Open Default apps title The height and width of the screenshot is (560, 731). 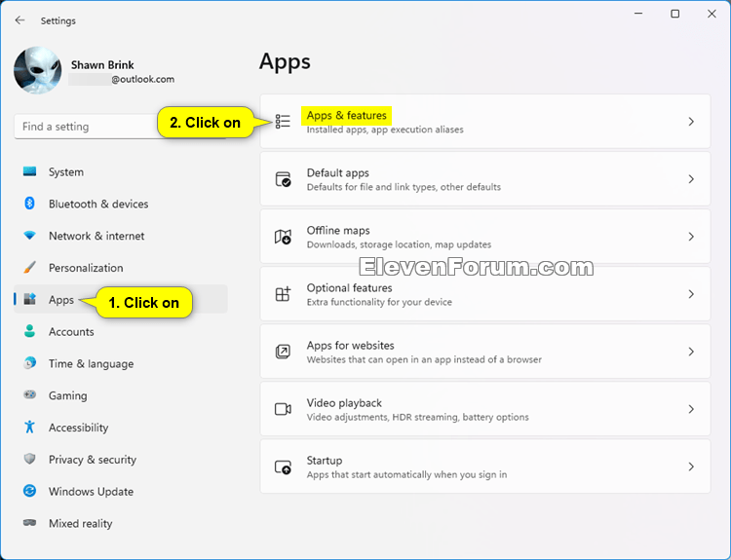click(337, 172)
